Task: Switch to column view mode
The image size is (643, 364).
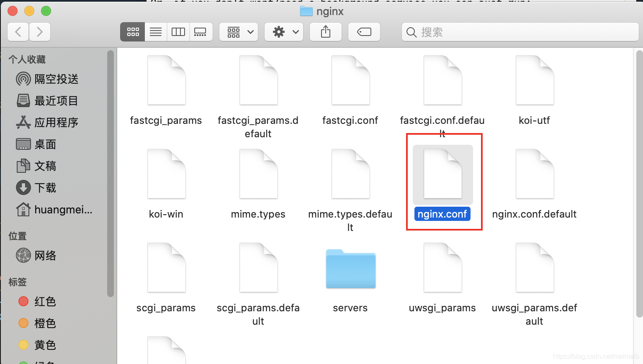Action: coord(178,32)
